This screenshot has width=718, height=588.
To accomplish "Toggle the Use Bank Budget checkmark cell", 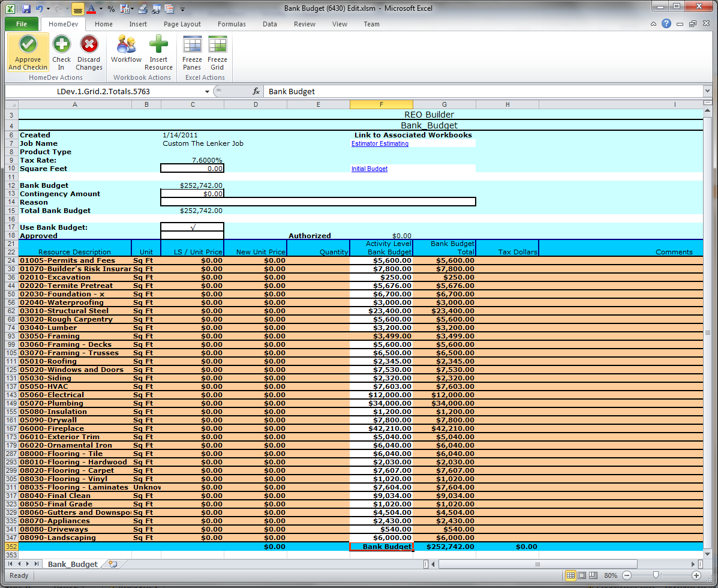I will tap(192, 227).
